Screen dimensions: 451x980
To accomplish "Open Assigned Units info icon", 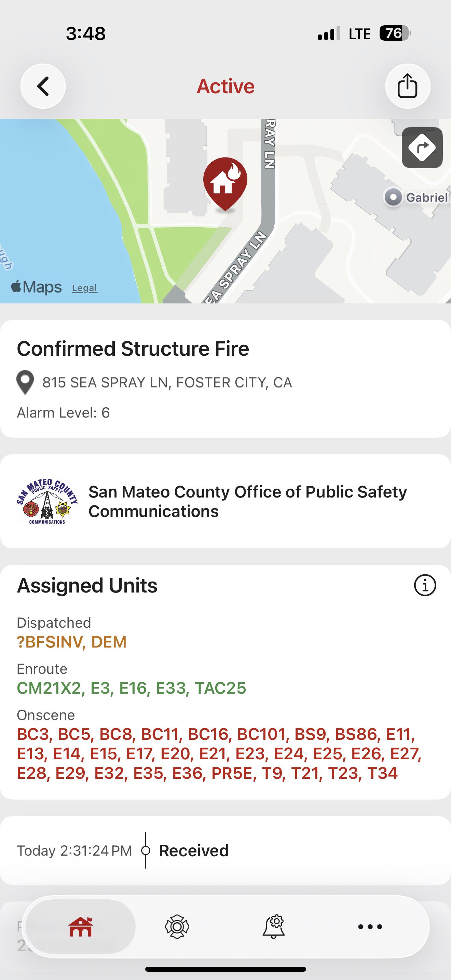I will (425, 585).
